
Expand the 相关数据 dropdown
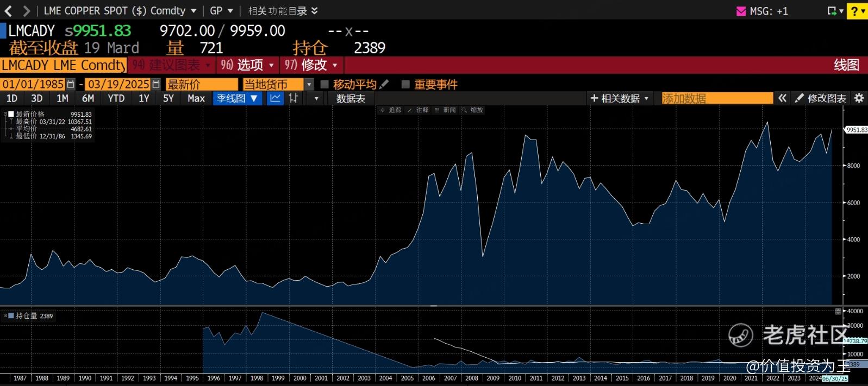pos(620,98)
